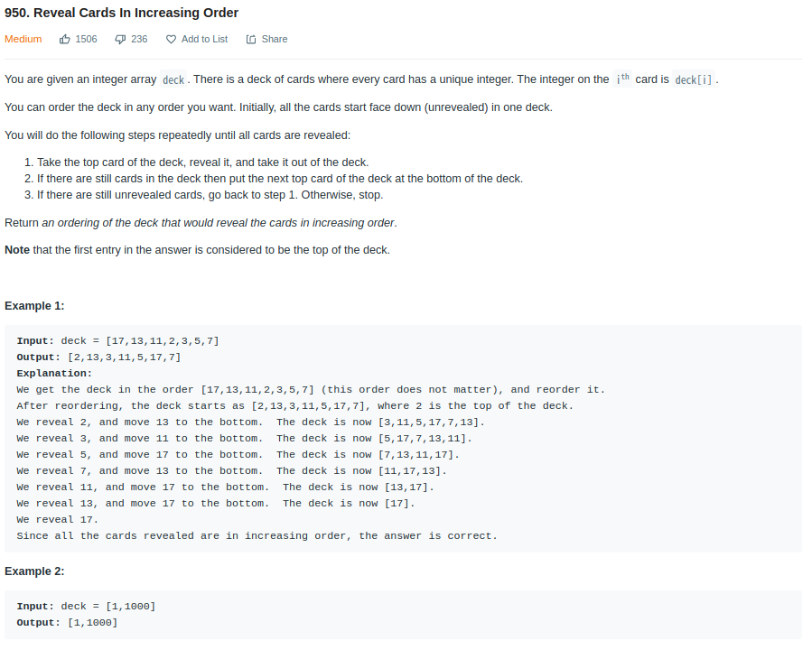This screenshot has height=650, width=812.
Task: Select the 1506 likes count
Action: click(86, 40)
